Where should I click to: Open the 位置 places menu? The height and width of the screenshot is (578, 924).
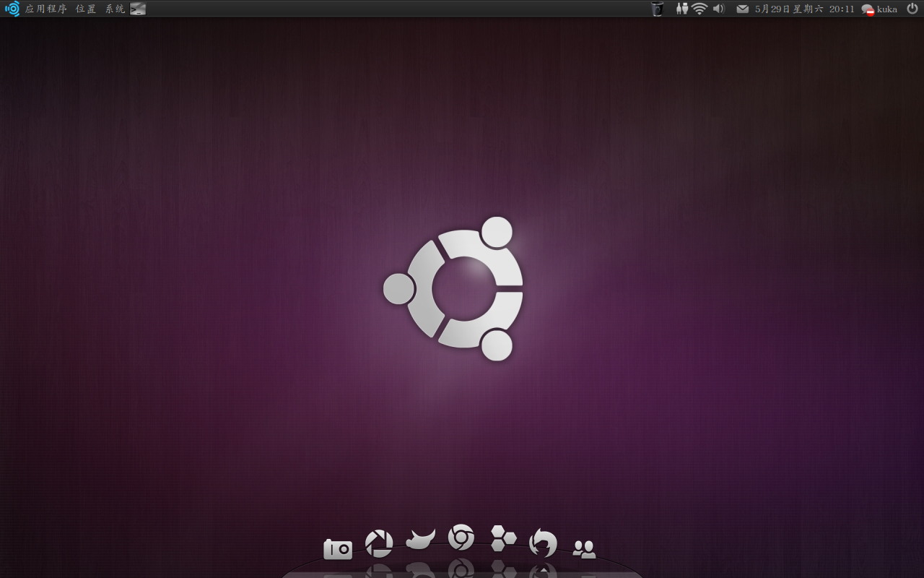(86, 9)
